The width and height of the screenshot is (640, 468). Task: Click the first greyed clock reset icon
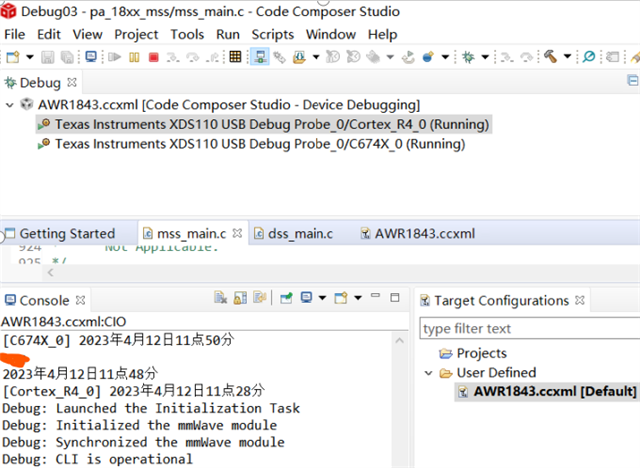[333, 57]
